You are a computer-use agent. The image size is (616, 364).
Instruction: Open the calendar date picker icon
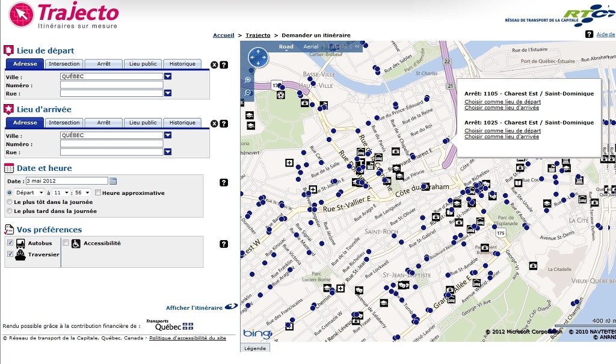[113, 181]
